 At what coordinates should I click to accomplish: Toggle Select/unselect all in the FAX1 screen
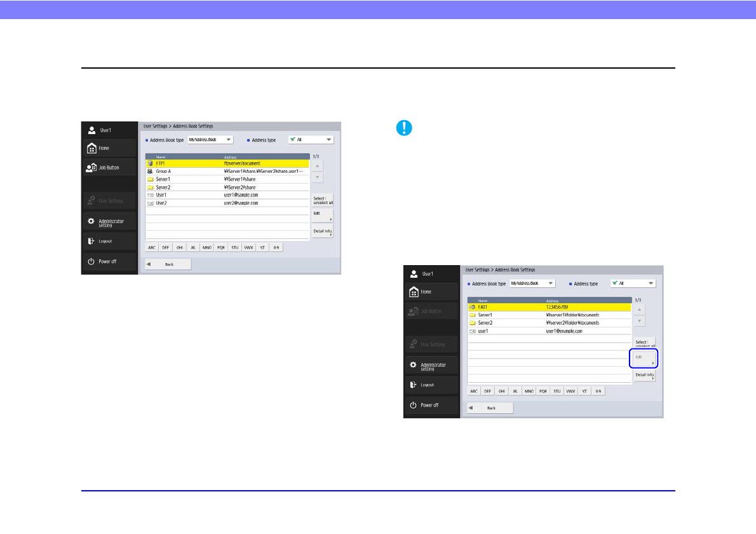click(644, 344)
